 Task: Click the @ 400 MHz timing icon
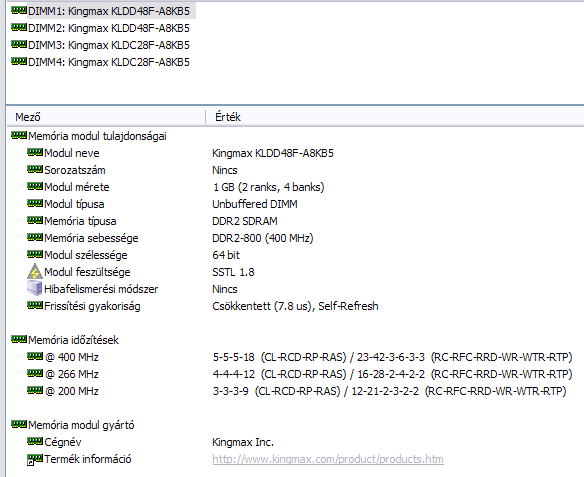pyautogui.click(x=35, y=356)
